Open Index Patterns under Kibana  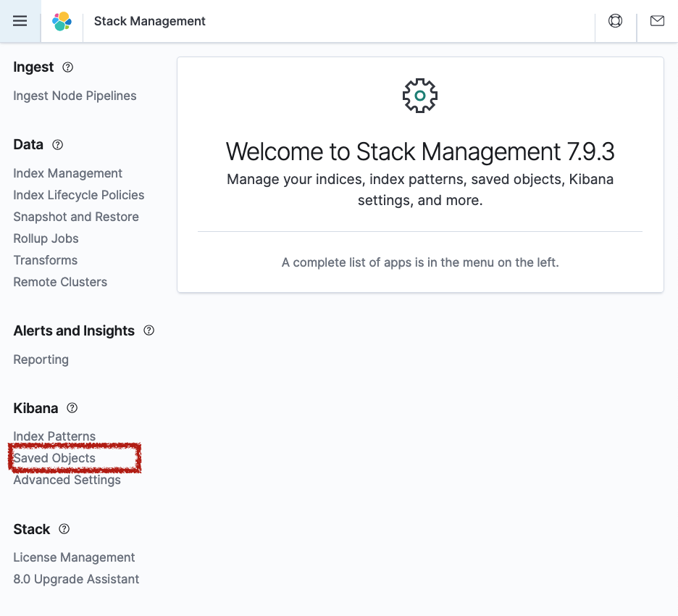coord(54,436)
